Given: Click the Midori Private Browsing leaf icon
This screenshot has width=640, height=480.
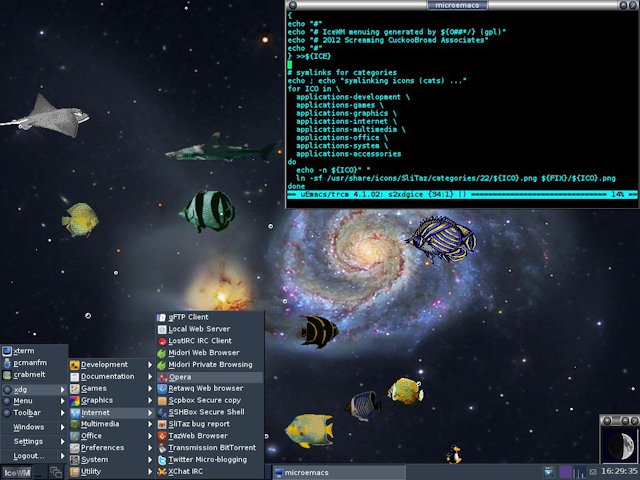Looking at the screenshot, I should coord(162,365).
